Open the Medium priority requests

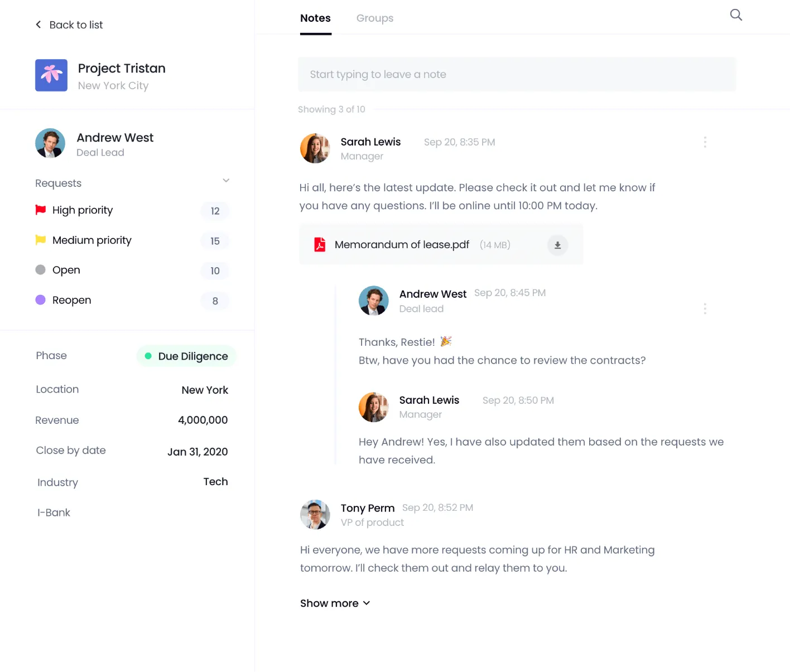(132, 240)
